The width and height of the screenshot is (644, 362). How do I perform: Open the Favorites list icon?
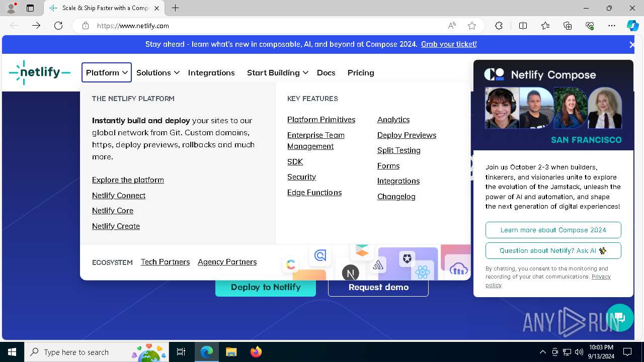pyautogui.click(x=545, y=26)
